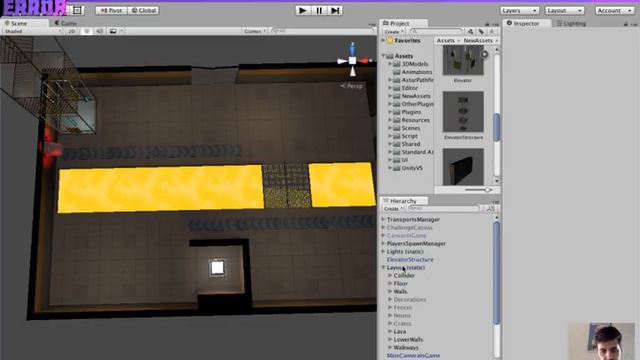Switch to the Game tab
Viewport: 640px width, 360px height.
[65, 23]
